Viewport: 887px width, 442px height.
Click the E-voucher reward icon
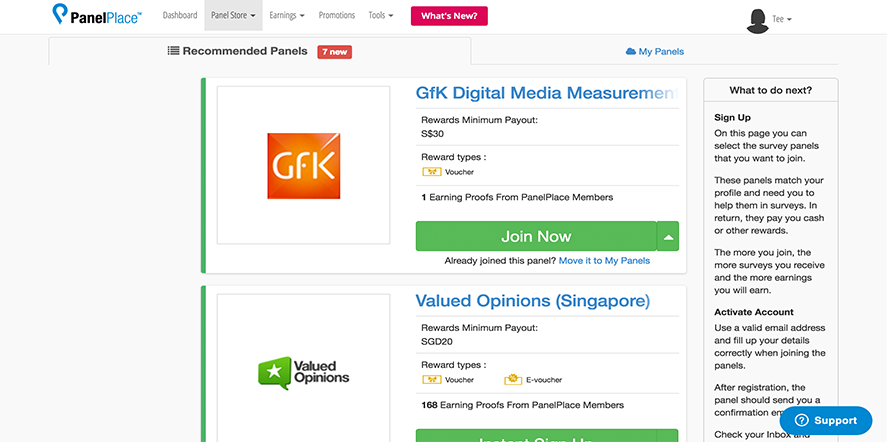point(513,379)
